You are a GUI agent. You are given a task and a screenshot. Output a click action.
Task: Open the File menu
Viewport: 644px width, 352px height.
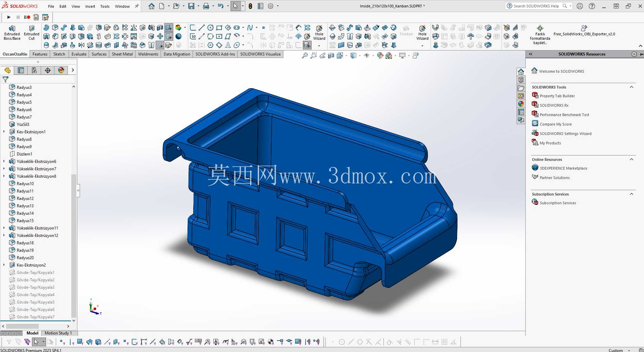51,6
